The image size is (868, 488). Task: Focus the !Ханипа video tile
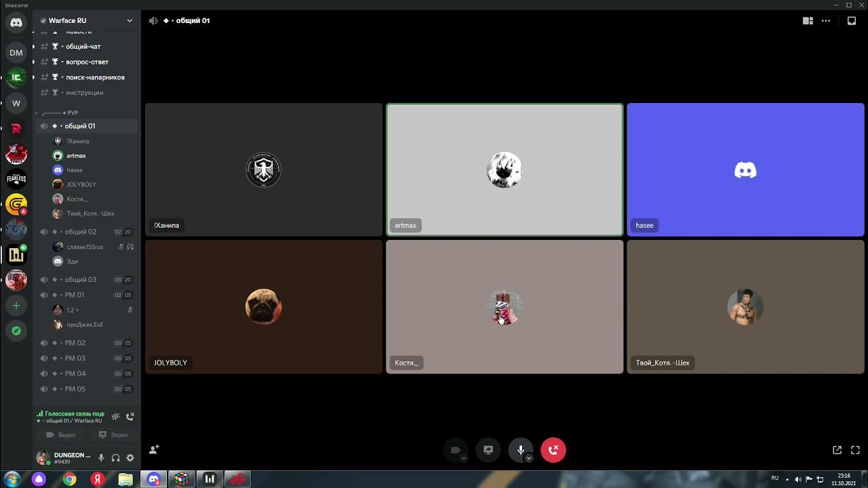point(264,169)
